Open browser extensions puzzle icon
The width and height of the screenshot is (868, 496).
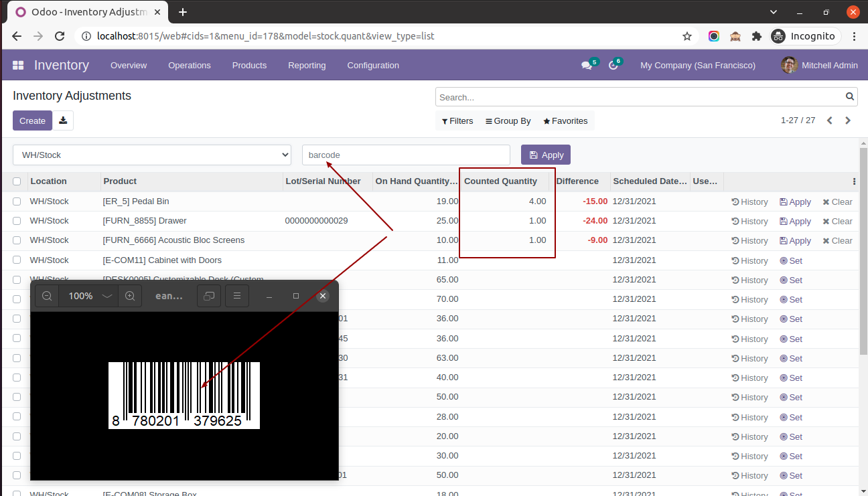pos(757,36)
